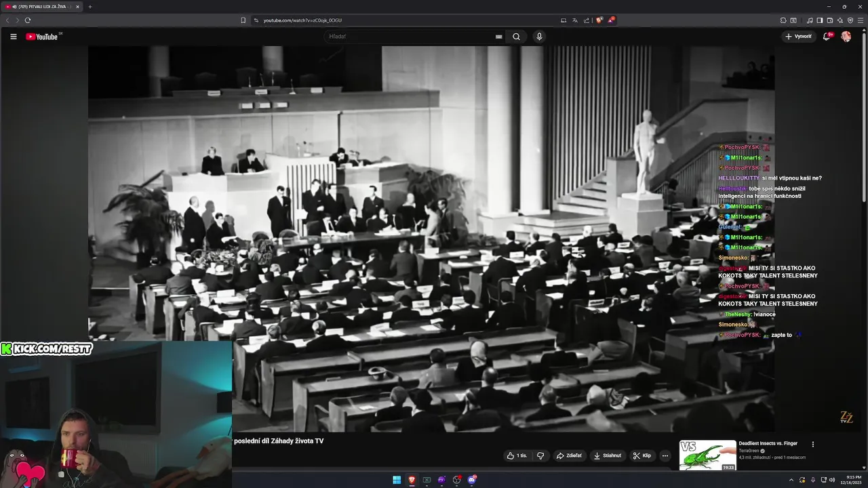Image resolution: width=868 pixels, height=488 pixels.
Task: Open the Windows Start menu
Action: pyautogui.click(x=397, y=480)
